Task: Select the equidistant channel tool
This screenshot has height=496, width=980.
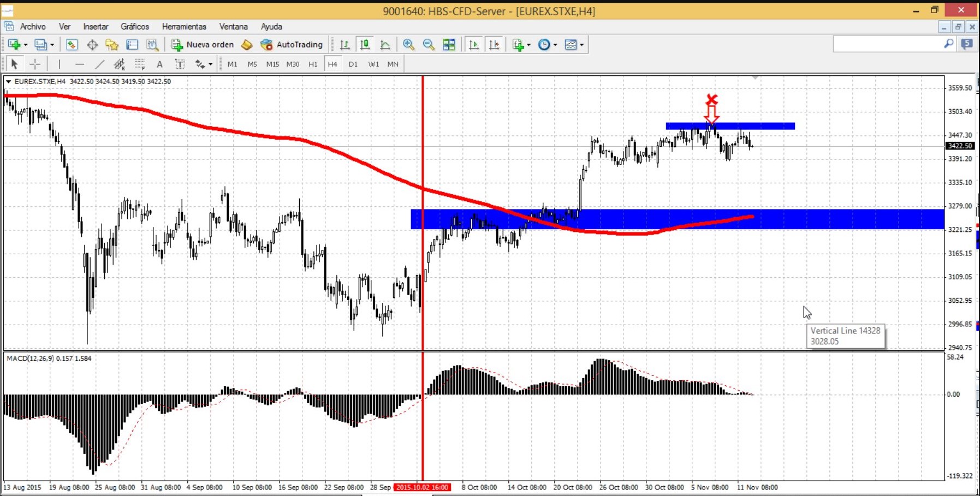Action: coord(119,64)
